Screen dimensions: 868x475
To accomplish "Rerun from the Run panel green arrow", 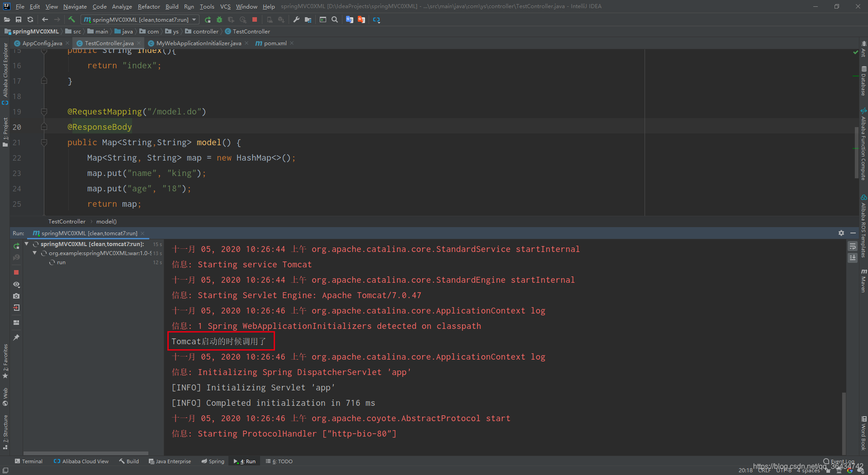I will 16,246.
